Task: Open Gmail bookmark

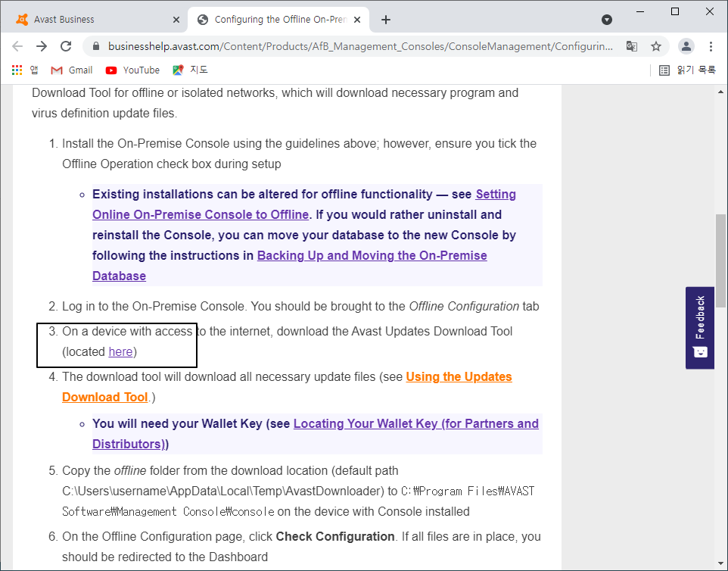Action: [71, 70]
